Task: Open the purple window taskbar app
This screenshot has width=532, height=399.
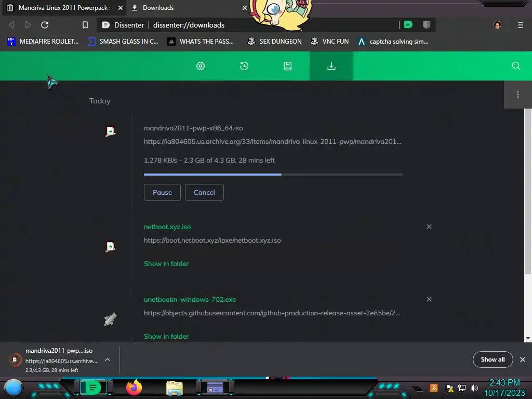Action: point(215,387)
